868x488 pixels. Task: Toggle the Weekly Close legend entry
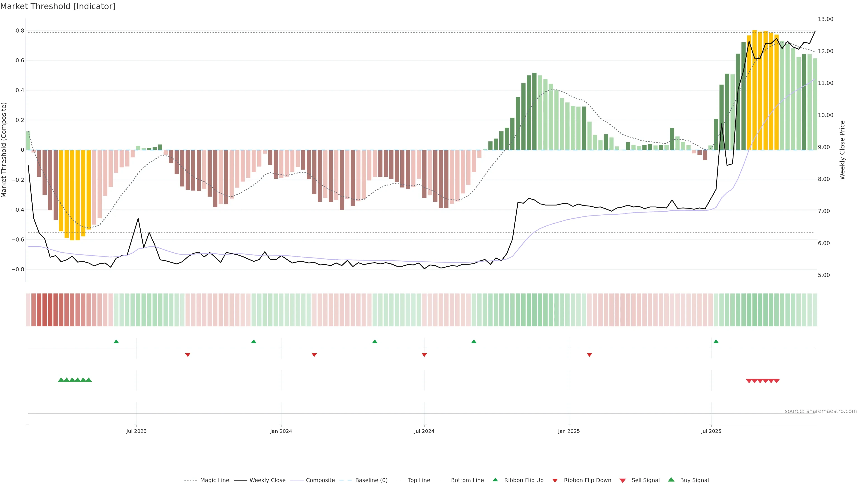[x=267, y=480]
